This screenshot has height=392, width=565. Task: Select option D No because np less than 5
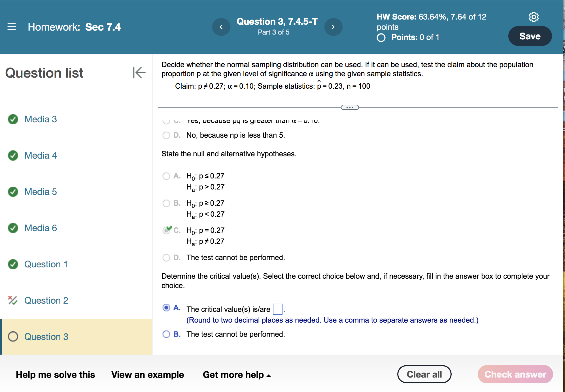(166, 135)
